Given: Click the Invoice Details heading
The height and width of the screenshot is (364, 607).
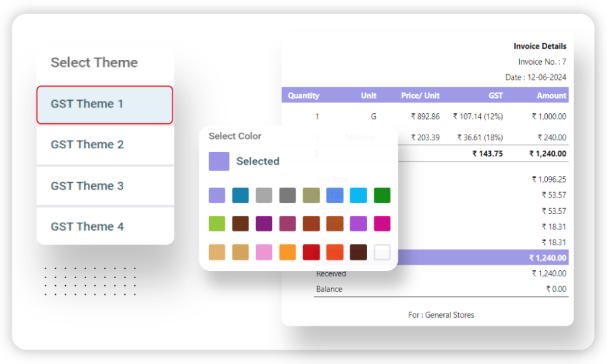Looking at the screenshot, I should click(539, 46).
